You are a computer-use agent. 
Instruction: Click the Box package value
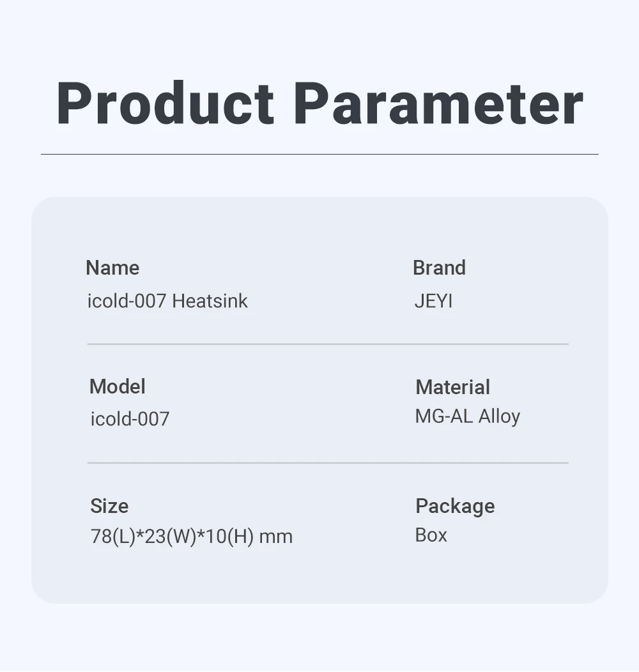tap(431, 535)
